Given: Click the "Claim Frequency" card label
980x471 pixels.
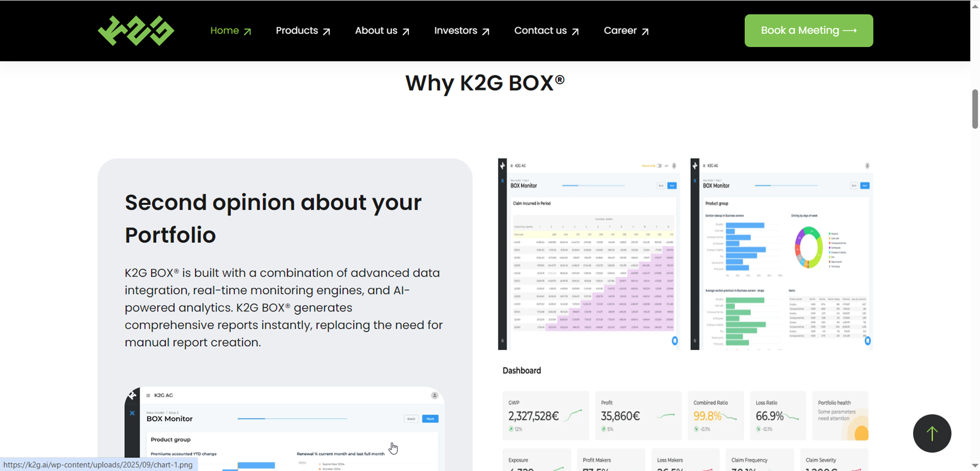Looking at the screenshot, I should tap(749, 460).
